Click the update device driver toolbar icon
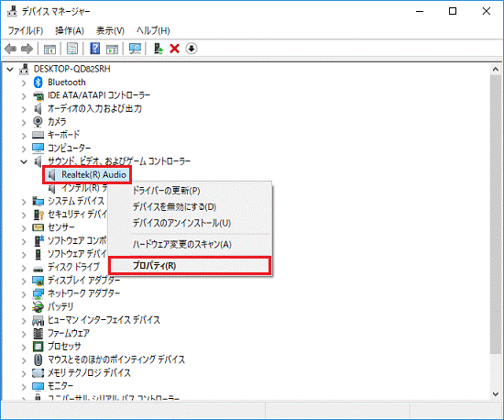Screen dimensions: 504x420 [x=159, y=49]
